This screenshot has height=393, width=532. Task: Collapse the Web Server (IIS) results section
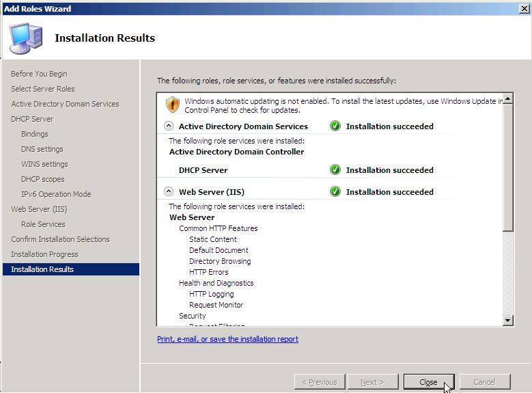169,192
